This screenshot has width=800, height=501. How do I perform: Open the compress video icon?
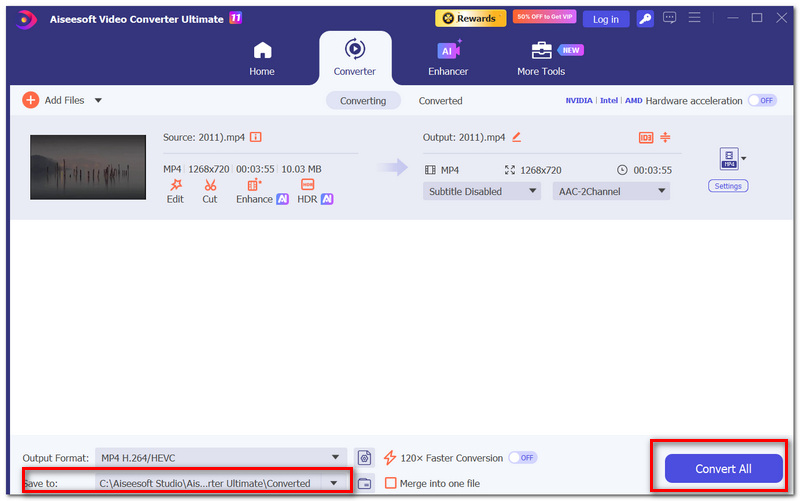[665, 137]
